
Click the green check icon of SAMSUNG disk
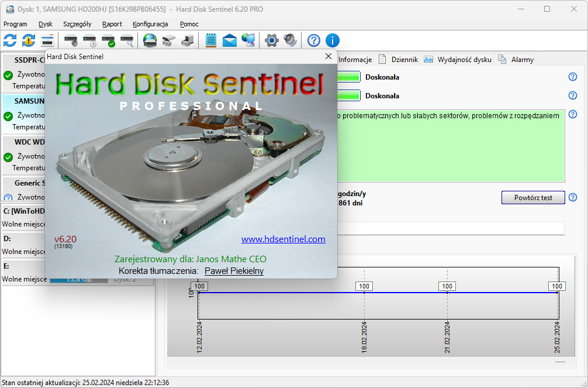pos(8,116)
